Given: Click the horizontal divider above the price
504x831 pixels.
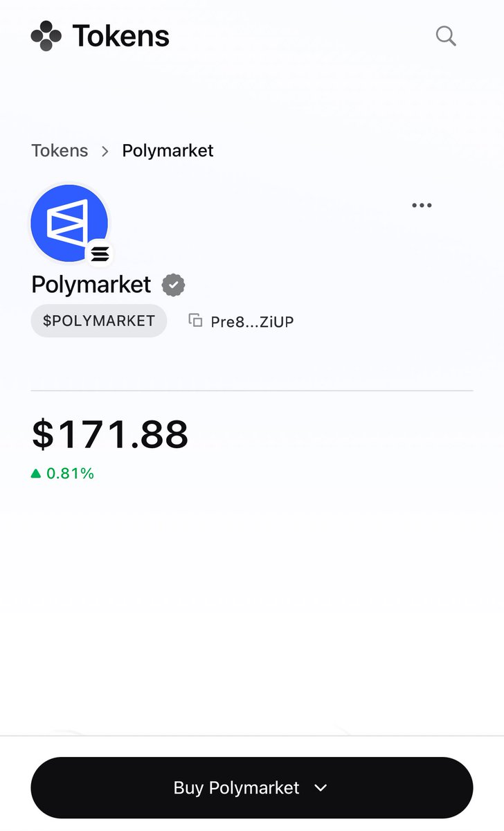Looking at the screenshot, I should [x=252, y=391].
